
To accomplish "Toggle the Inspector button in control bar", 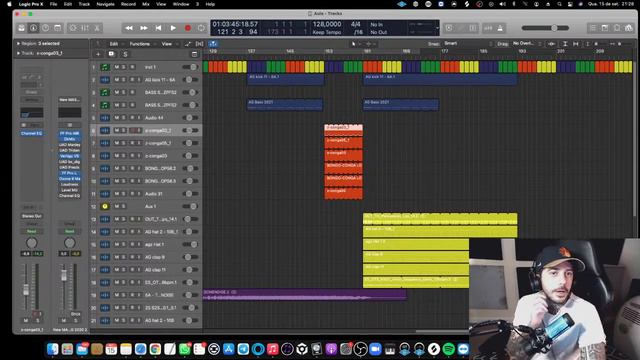I will click(33, 28).
